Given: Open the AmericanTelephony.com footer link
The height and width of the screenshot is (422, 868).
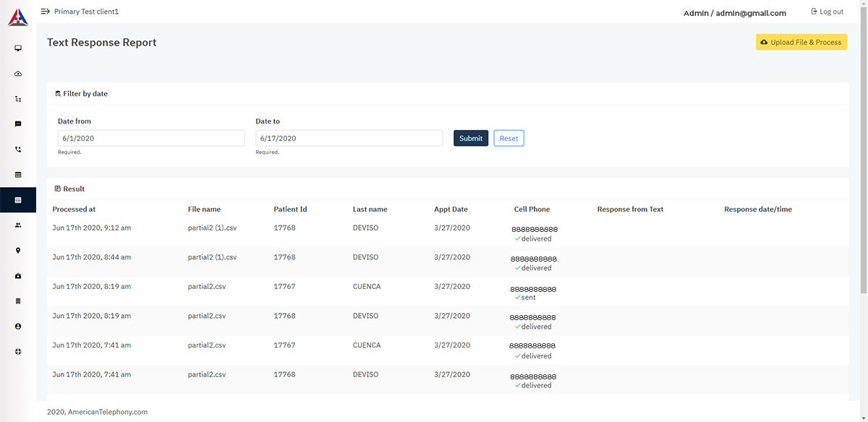Looking at the screenshot, I should pyautogui.click(x=108, y=412).
